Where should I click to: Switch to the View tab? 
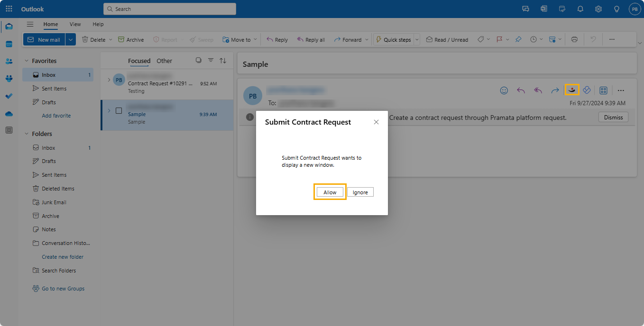[75, 24]
